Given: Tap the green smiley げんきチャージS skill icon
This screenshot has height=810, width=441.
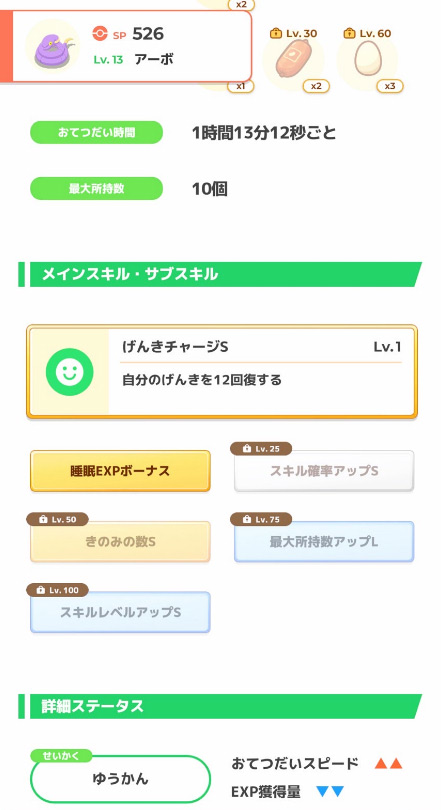Looking at the screenshot, I should 70,372.
